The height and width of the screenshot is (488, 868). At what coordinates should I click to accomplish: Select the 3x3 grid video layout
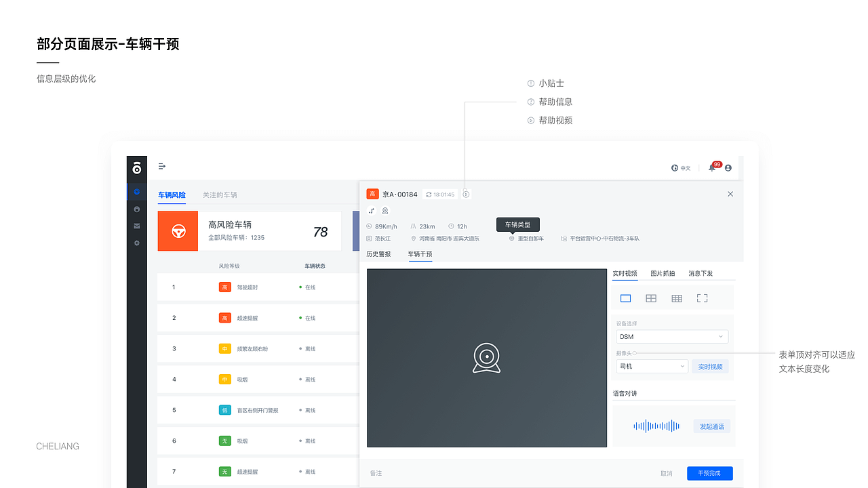click(676, 298)
